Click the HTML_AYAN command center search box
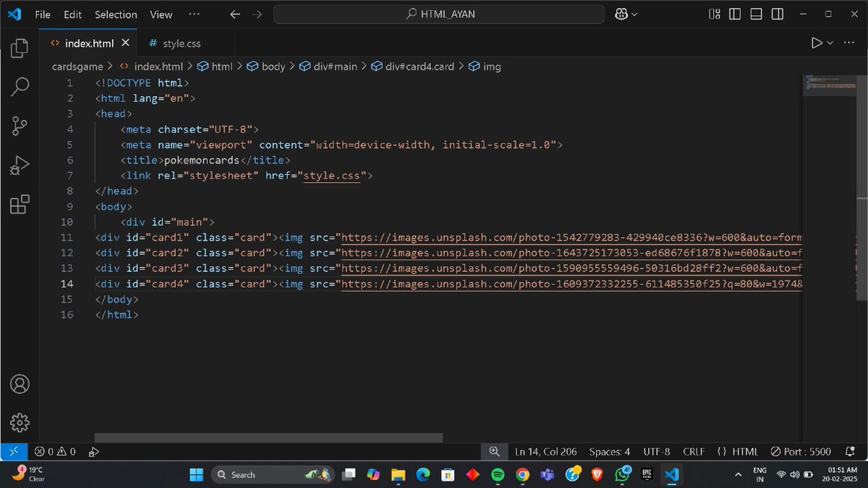 coord(438,14)
